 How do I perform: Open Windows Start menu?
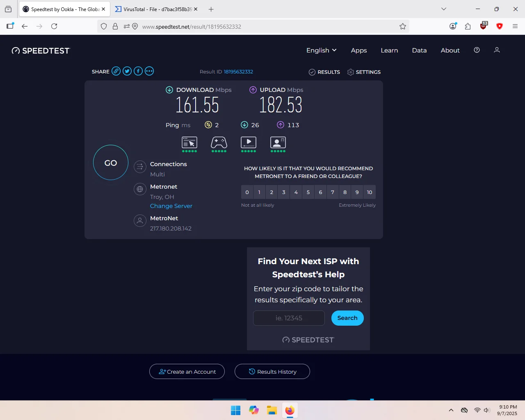point(236,410)
